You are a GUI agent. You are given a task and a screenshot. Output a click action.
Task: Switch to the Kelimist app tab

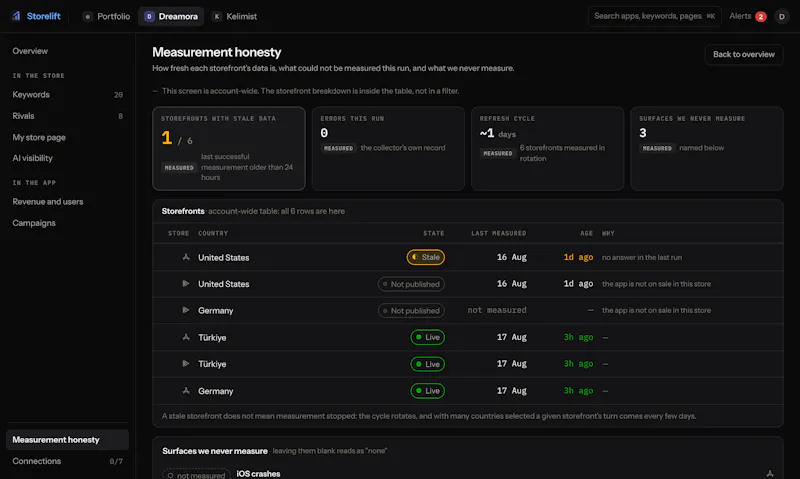[x=235, y=16]
